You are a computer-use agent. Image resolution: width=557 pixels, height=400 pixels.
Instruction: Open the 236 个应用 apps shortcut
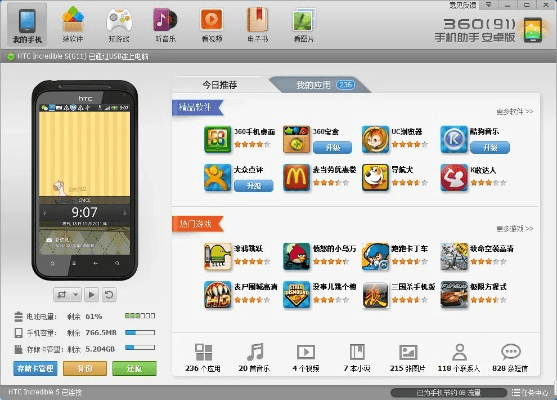[203, 358]
